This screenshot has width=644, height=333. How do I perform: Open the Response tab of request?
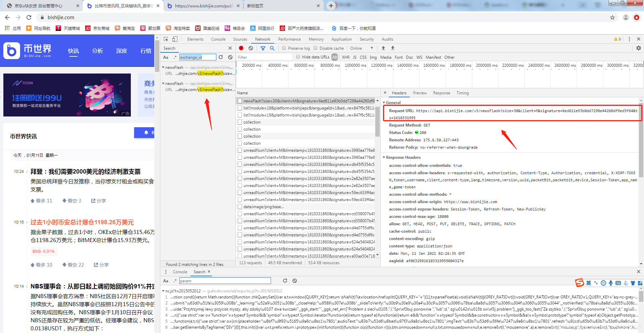point(441,93)
